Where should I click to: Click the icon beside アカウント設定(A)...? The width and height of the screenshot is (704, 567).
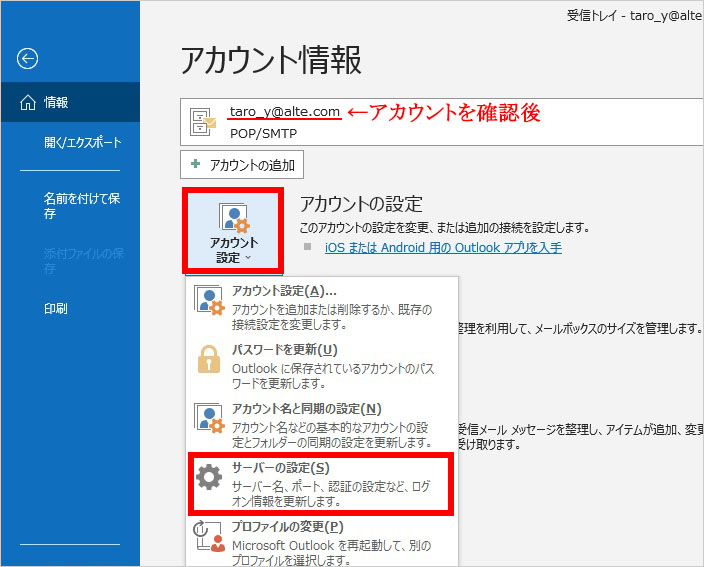click(x=209, y=299)
